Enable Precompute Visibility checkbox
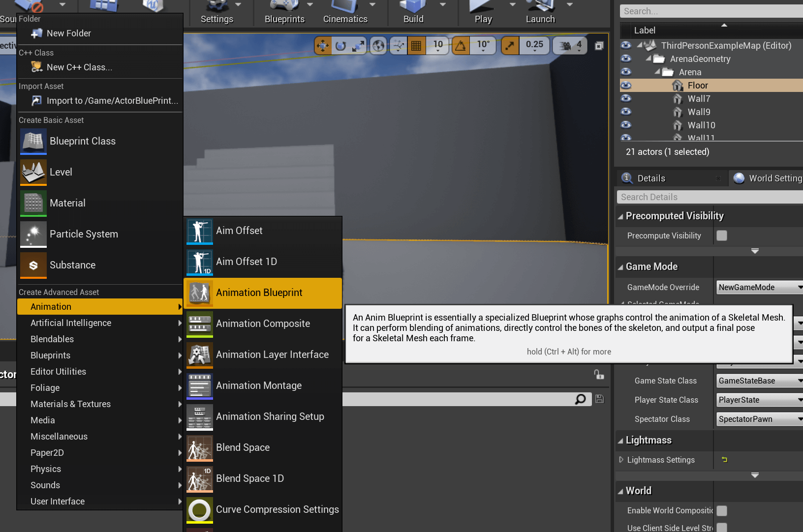 pos(722,236)
